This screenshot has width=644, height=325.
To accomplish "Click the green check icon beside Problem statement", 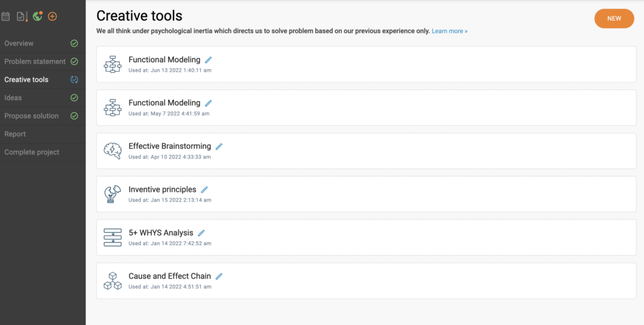I will [74, 62].
